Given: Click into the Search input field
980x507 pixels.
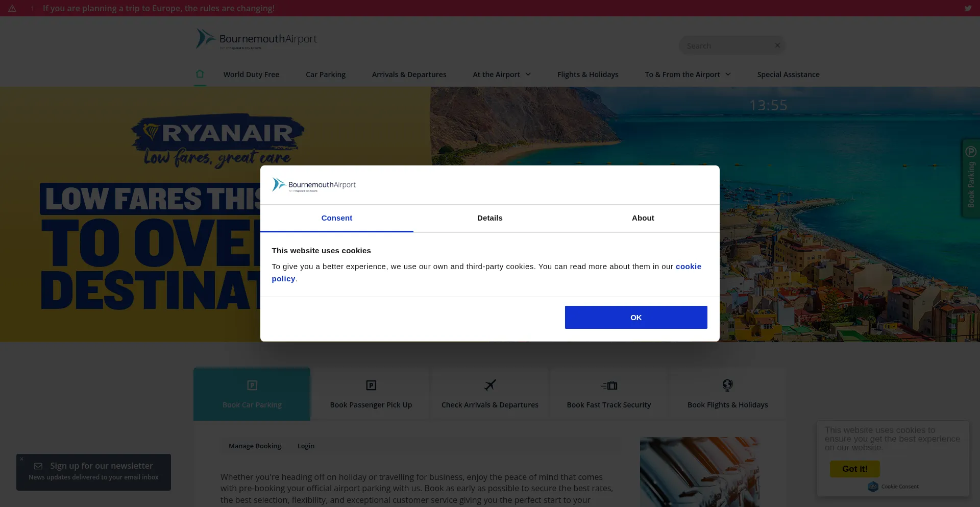Looking at the screenshot, I should [727, 45].
